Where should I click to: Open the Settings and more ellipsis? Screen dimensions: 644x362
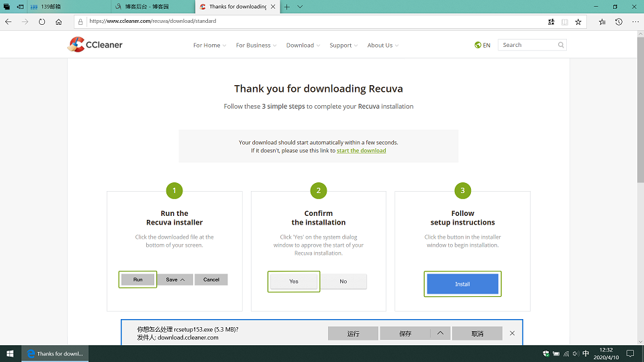point(635,22)
